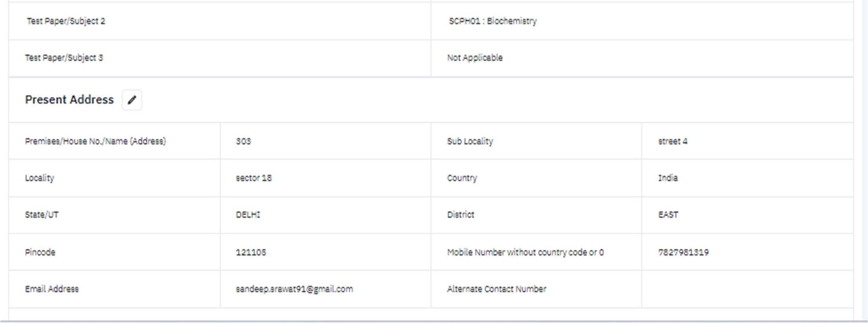868x323 pixels.
Task: Click the vertical scrollbar at right edge
Action: pyautogui.click(x=864, y=157)
